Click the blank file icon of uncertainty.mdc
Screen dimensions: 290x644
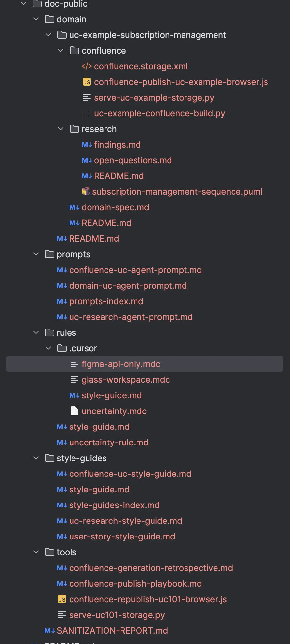(x=74, y=411)
